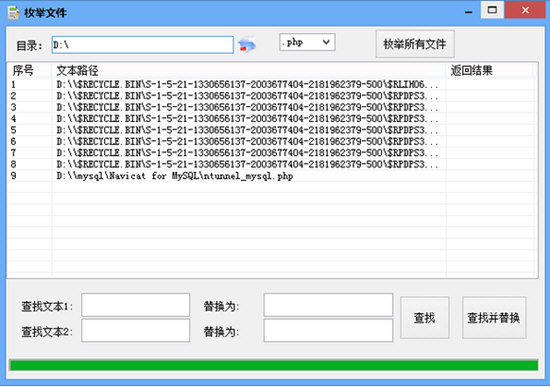This screenshot has width=550, height=387.
Task: Click the browse folder icon beside directory field
Action: pos(247,45)
